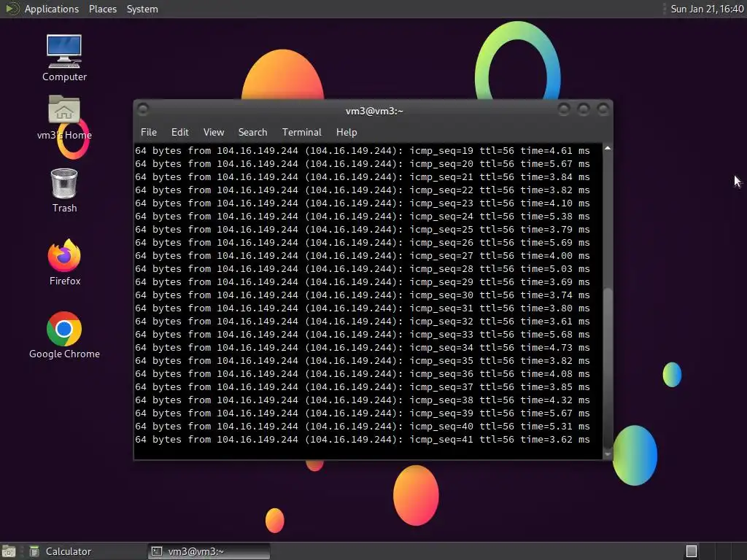The width and height of the screenshot is (747, 560).
Task: Click the ping line with icmp_seq=38
Action: (x=362, y=400)
